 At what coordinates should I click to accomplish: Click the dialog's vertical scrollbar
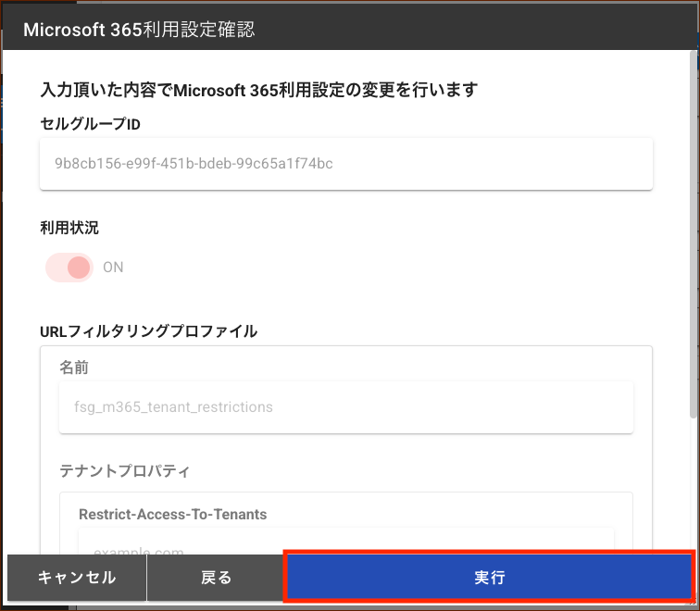(694, 234)
